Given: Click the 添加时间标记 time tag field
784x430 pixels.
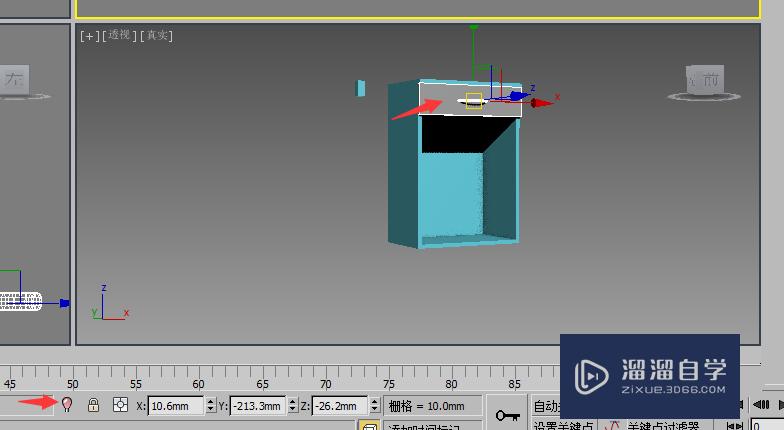Looking at the screenshot, I should (x=433, y=426).
